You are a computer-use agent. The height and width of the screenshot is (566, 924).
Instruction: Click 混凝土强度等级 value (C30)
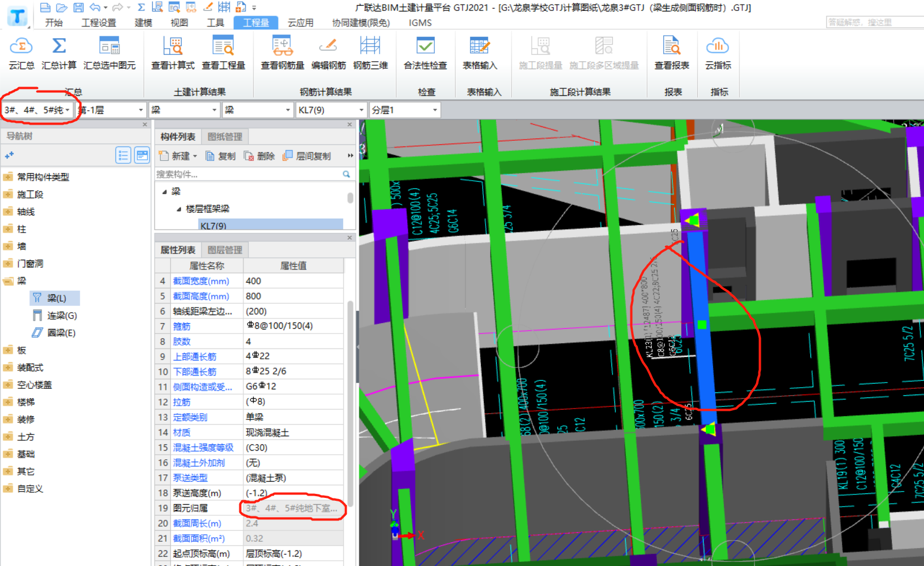coord(293,447)
